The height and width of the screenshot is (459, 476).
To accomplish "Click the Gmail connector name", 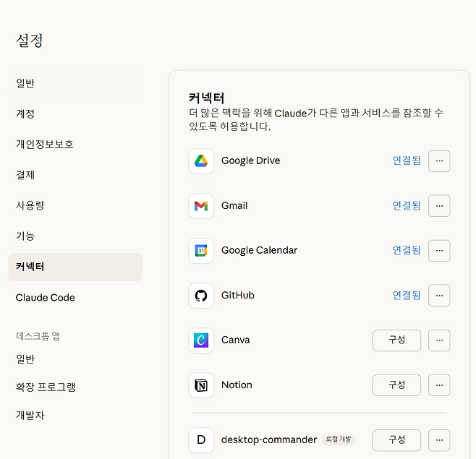I will point(234,206).
